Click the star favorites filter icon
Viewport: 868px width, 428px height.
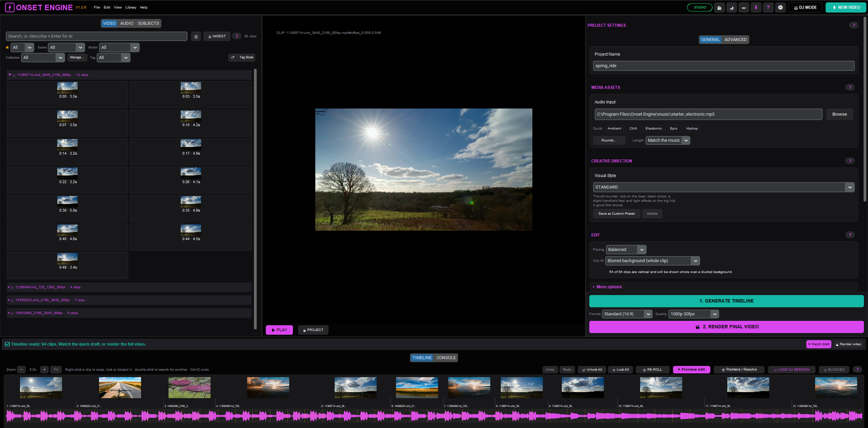coord(7,48)
